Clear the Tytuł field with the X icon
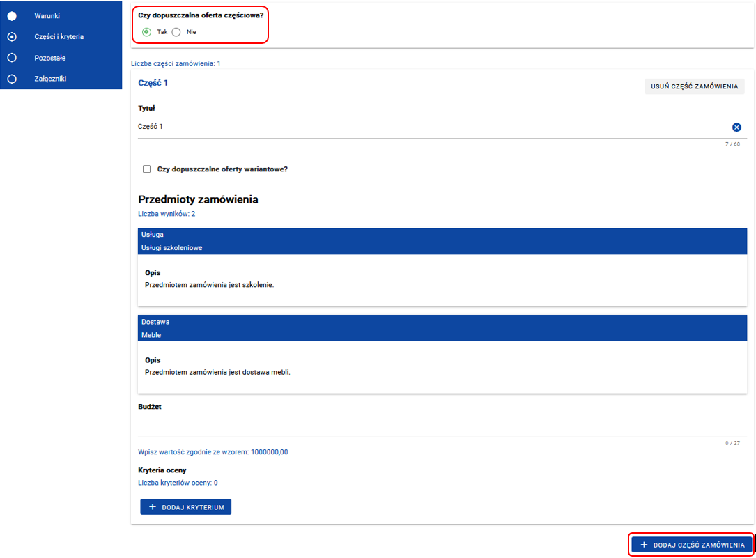Image resolution: width=756 pixels, height=558 pixels. pos(736,127)
